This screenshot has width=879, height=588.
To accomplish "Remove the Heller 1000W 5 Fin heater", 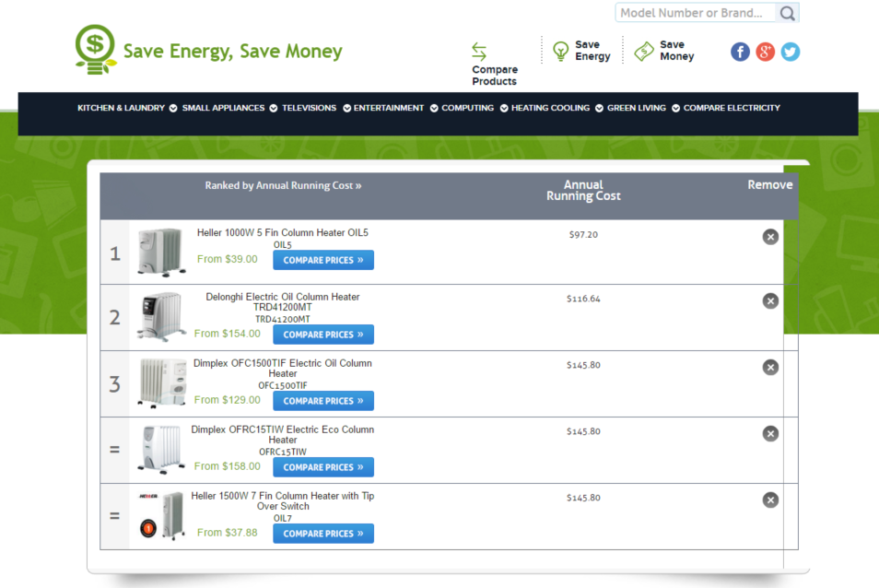I will click(x=770, y=237).
